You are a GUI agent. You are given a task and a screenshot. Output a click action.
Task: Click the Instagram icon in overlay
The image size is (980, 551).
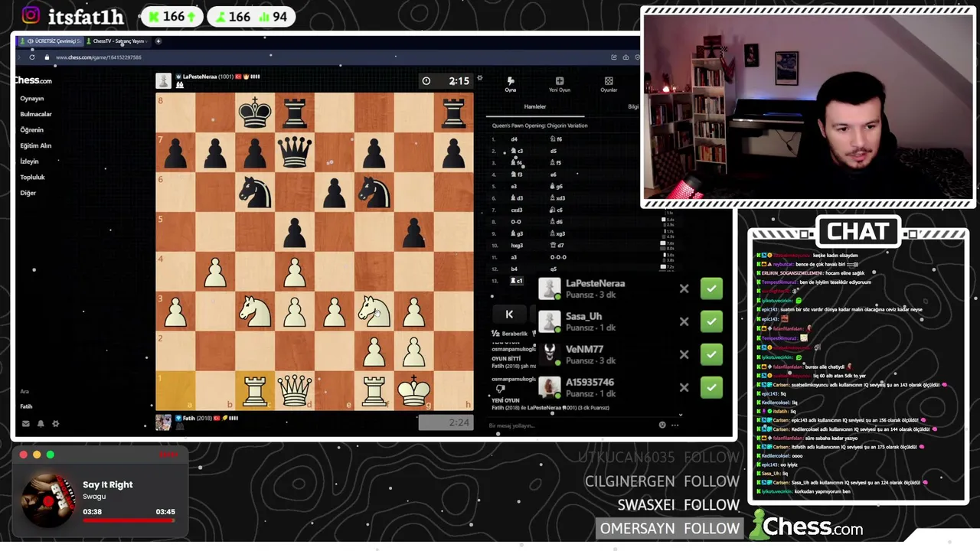pyautogui.click(x=31, y=15)
